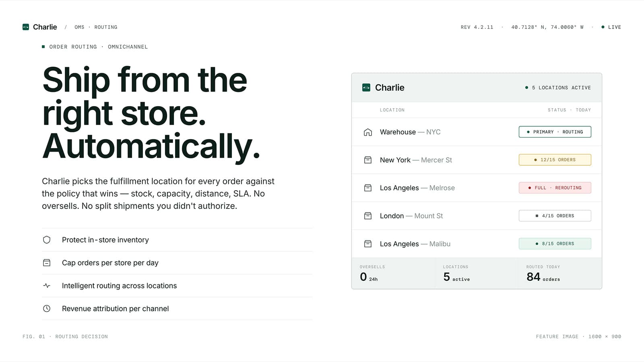This screenshot has height=362, width=644.
Task: Click the 5 LOCATIONS ACTIVE text
Action: tap(561, 88)
